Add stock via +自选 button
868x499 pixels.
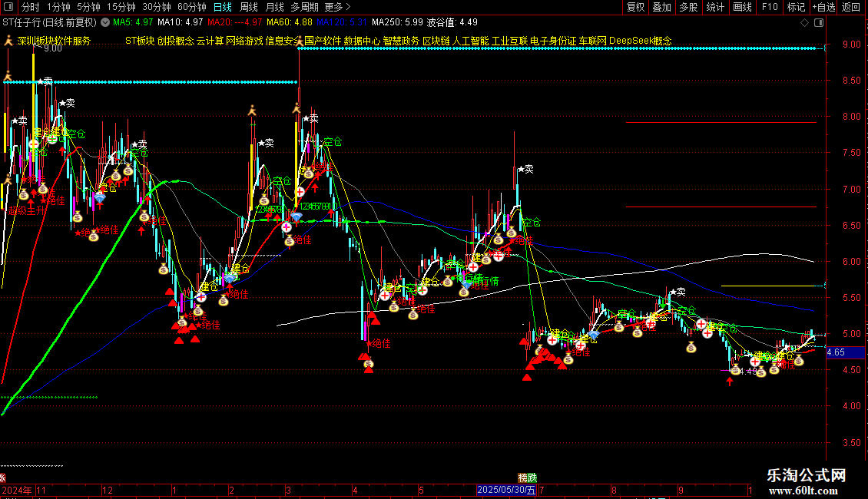[x=823, y=7]
